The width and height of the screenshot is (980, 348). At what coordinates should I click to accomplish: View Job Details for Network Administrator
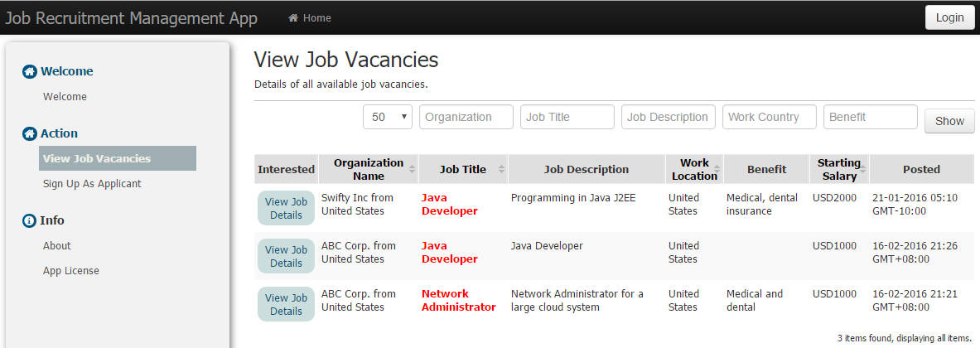287,304
